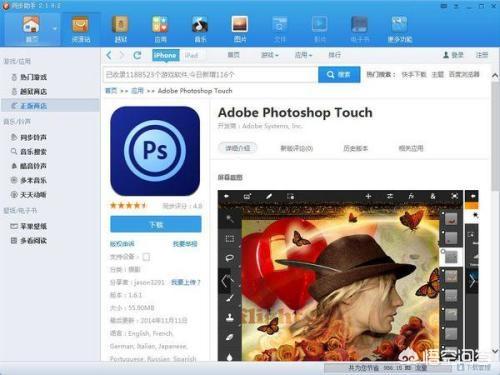Image resolution: width=500 pixels, height=375 pixels.
Task: Click 首页 in the breadcrumb
Action: click(111, 91)
